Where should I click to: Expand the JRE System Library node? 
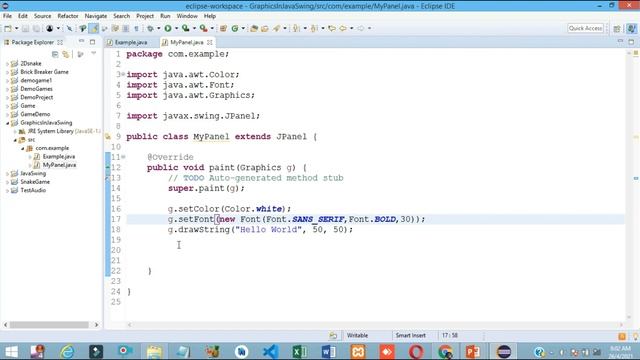15,131
